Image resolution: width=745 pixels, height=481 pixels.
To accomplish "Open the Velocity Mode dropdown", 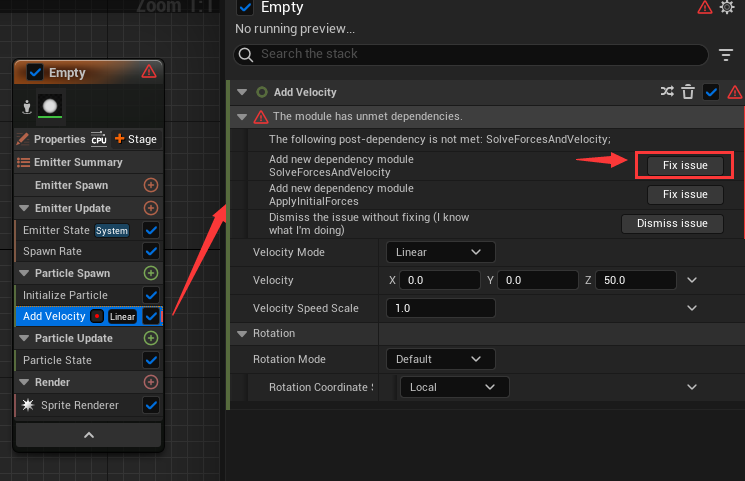I will (x=440, y=252).
